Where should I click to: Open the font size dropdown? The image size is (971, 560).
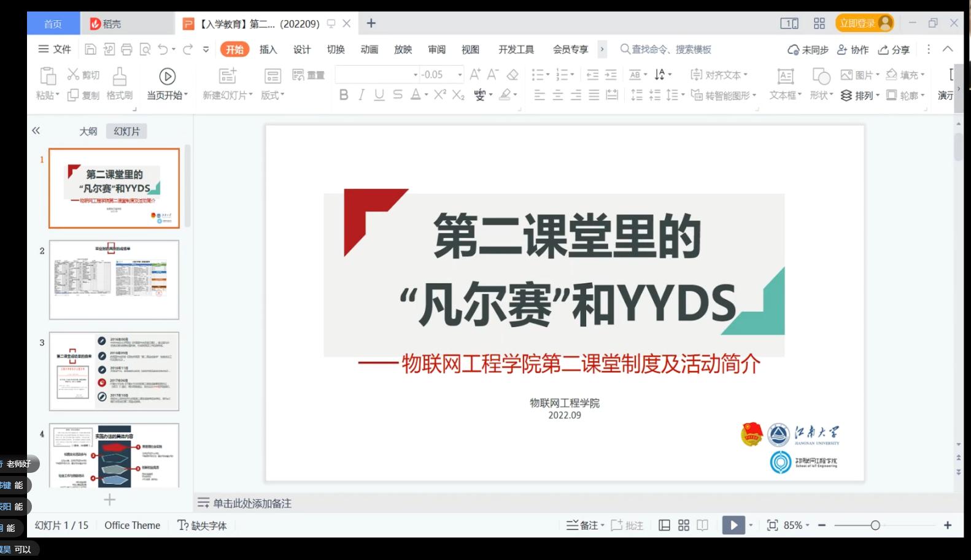point(460,75)
